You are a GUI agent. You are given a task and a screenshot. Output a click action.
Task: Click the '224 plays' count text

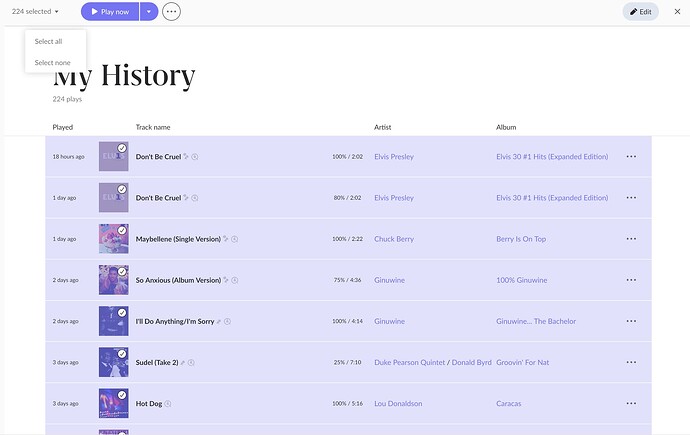(x=67, y=99)
